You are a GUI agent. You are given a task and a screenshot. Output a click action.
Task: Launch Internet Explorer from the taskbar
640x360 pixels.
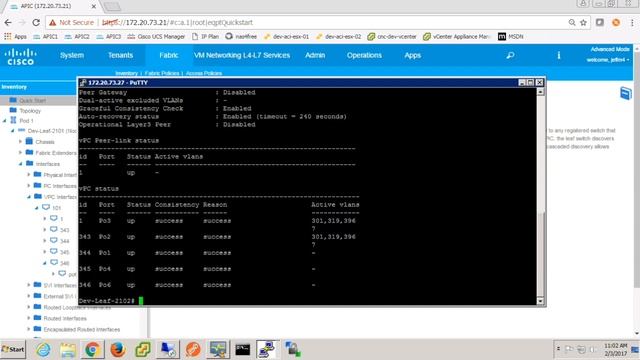coord(43,350)
